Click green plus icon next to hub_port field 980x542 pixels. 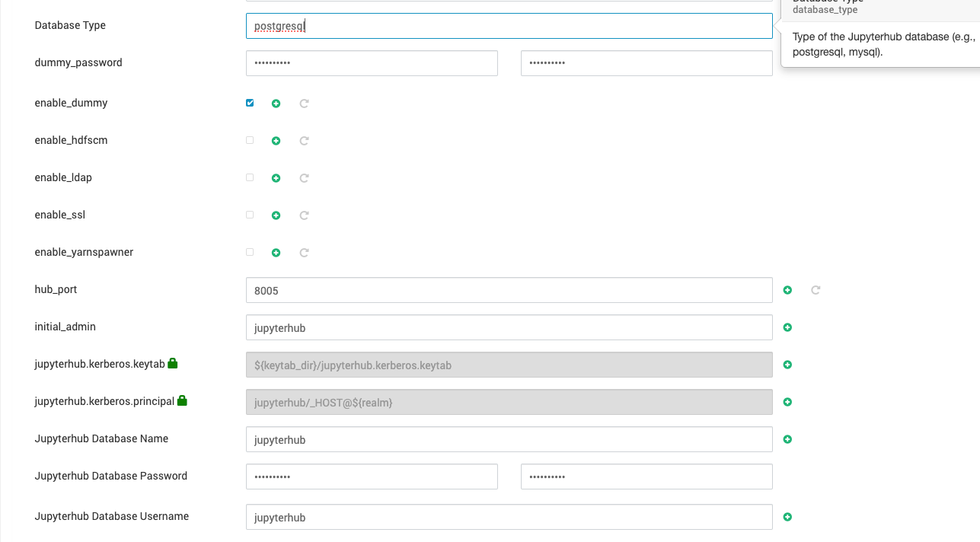pyautogui.click(x=787, y=290)
